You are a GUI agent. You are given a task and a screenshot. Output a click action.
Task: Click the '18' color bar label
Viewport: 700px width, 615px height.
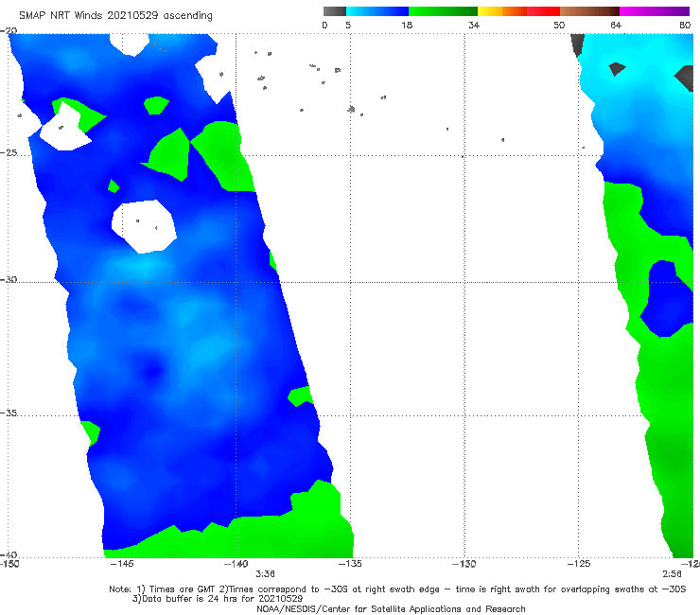pyautogui.click(x=407, y=25)
